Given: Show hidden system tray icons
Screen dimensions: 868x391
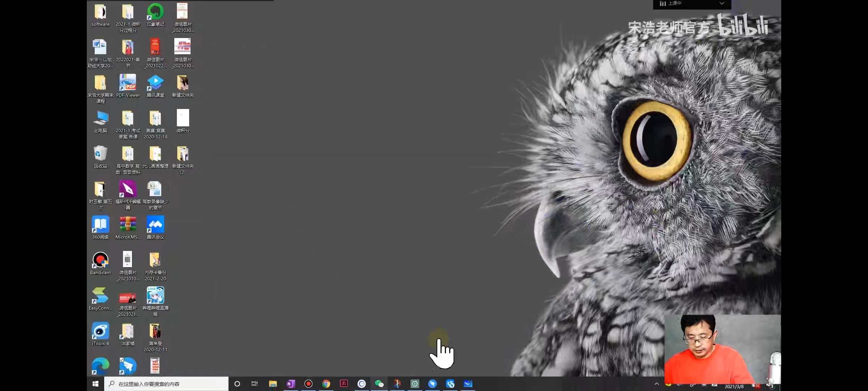Looking at the screenshot, I should (x=656, y=384).
